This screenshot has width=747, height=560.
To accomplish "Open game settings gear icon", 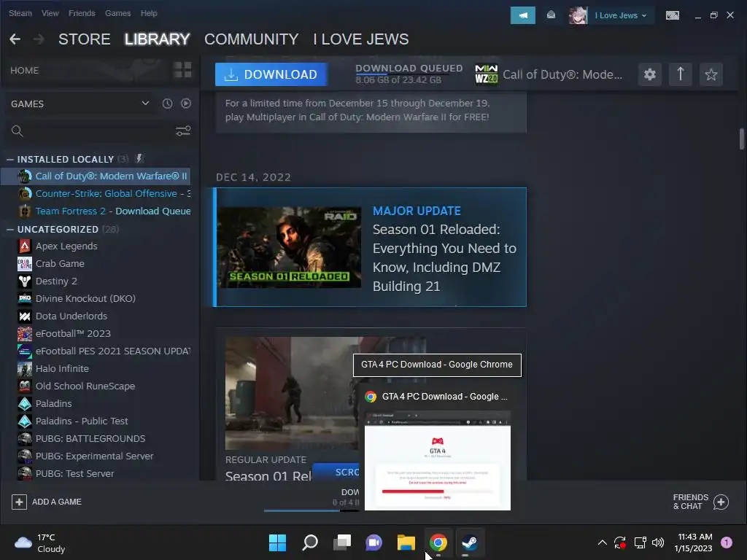I will coord(650,74).
